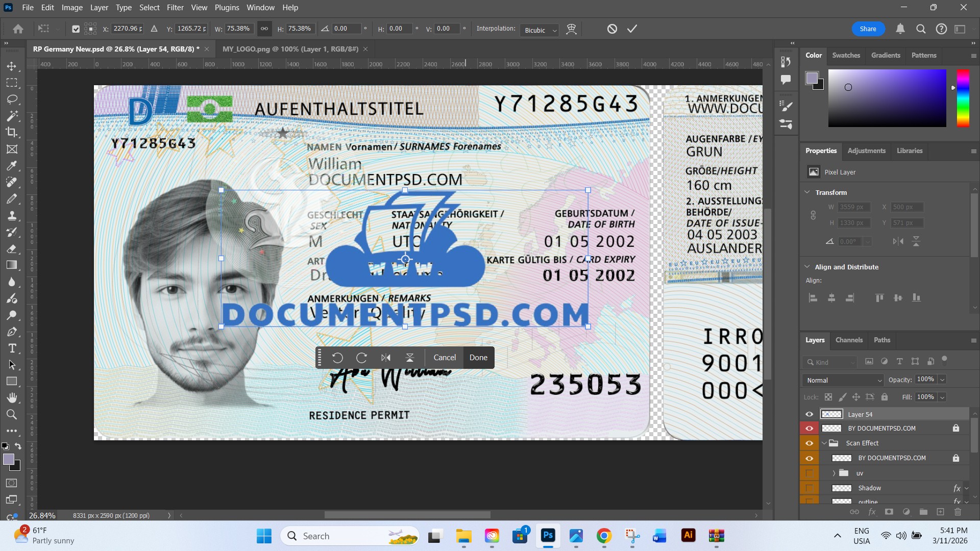Viewport: 980px width, 551px height.
Task: Pick the Eyedropper tool
Action: [12, 166]
